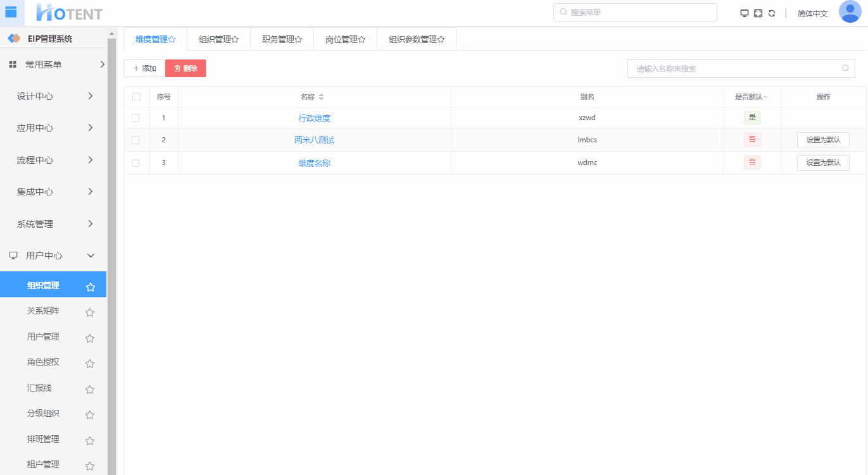
Task: Set 维度名称 row as default
Action: [x=823, y=163]
